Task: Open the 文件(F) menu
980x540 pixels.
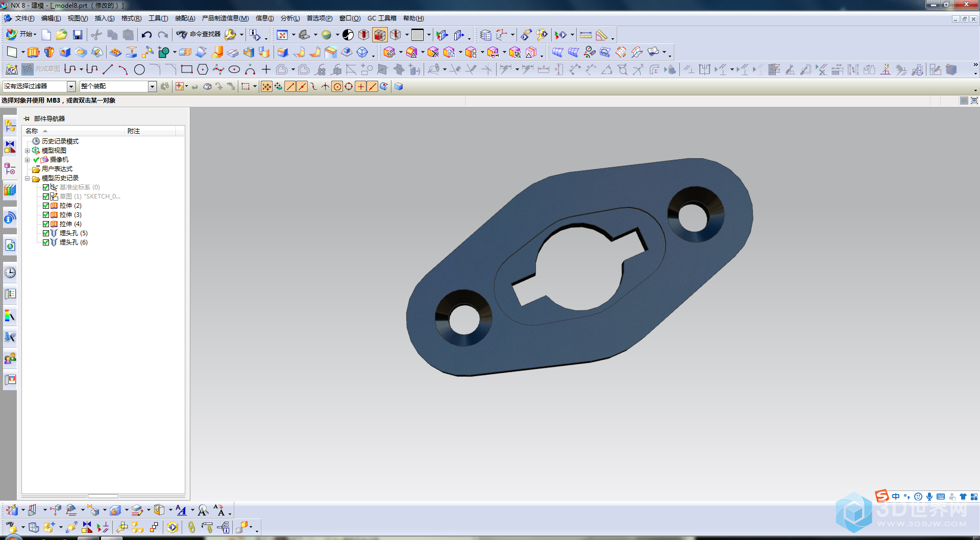Action: pos(24,18)
